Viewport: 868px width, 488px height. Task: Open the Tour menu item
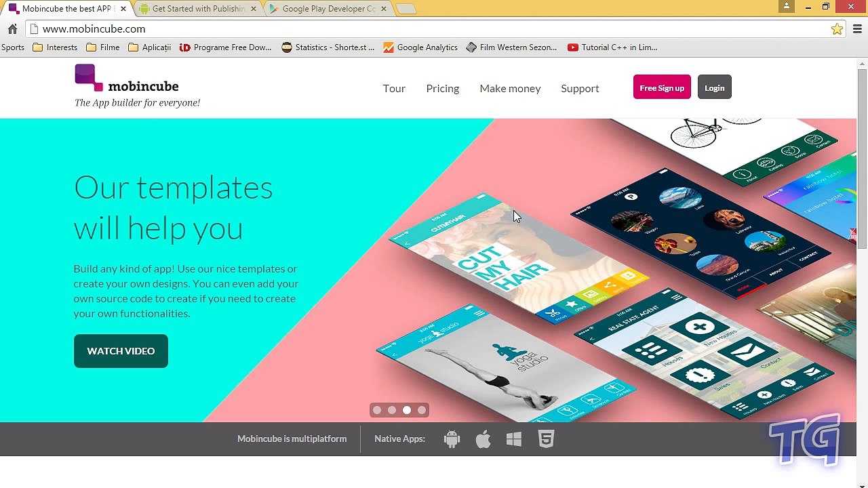click(x=394, y=88)
